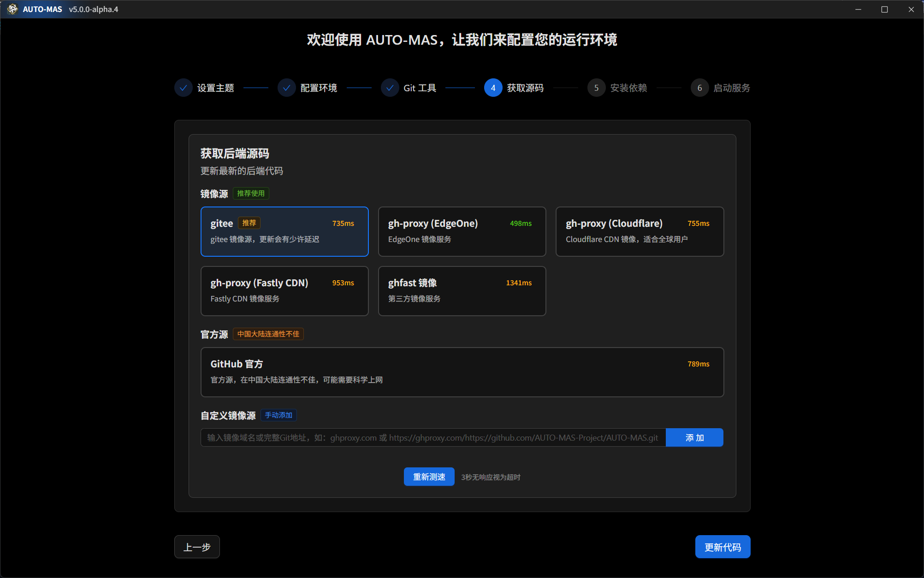Screen dimensions: 924x578
Task: Click step 5 安装依赖 circle icon
Action: (596, 88)
